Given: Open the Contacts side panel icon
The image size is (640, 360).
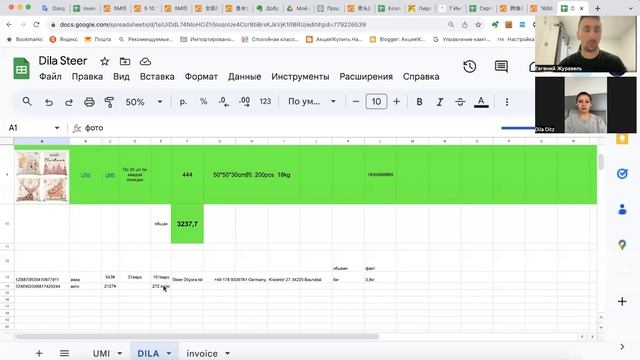Looking at the screenshot, I should (x=622, y=209).
